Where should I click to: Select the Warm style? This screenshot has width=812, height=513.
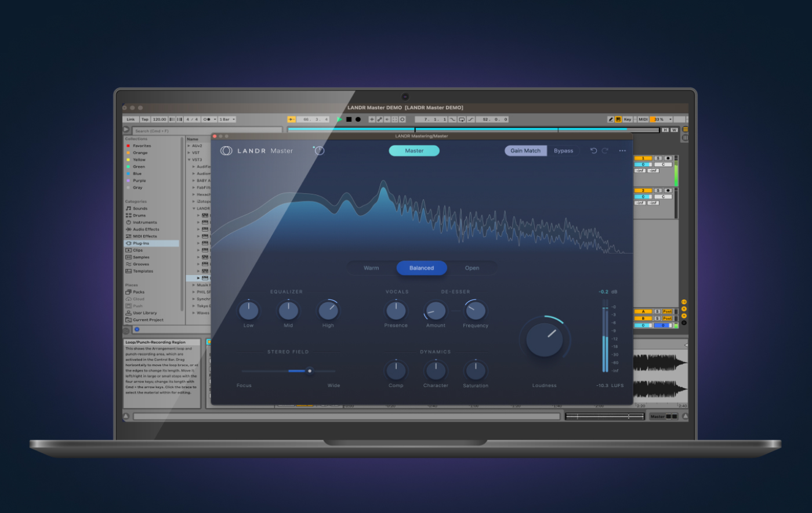371,268
